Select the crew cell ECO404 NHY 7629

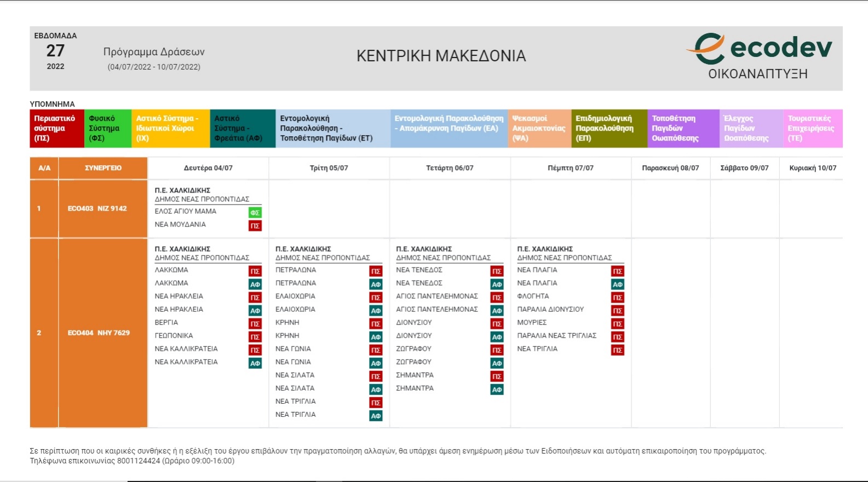coord(99,333)
